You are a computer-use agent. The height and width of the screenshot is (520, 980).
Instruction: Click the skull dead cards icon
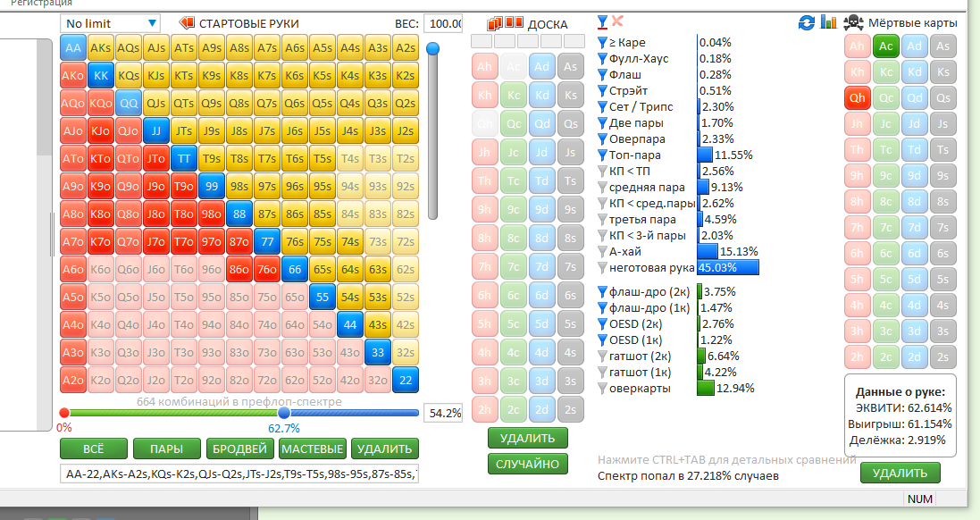click(853, 23)
